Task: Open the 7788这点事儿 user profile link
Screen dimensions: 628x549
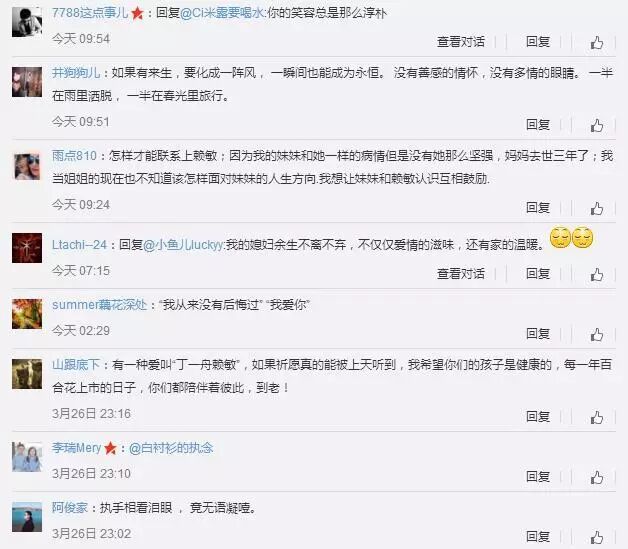Action: [x=90, y=13]
